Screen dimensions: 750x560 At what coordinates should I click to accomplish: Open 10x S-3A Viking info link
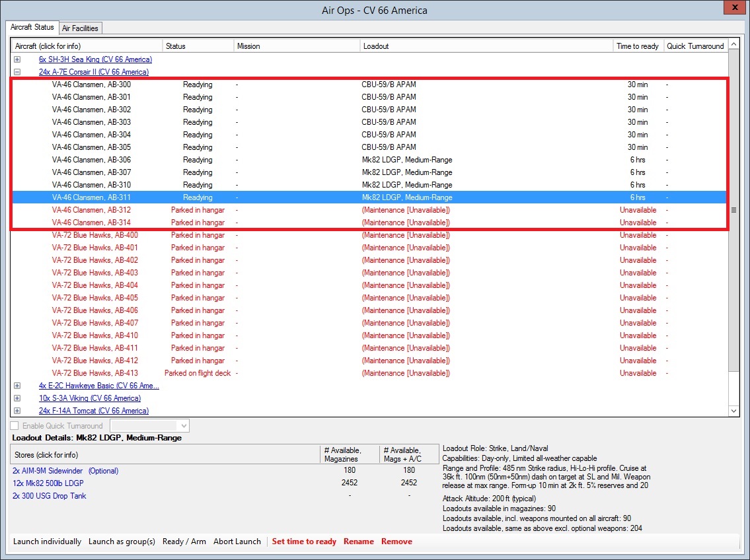(90, 398)
